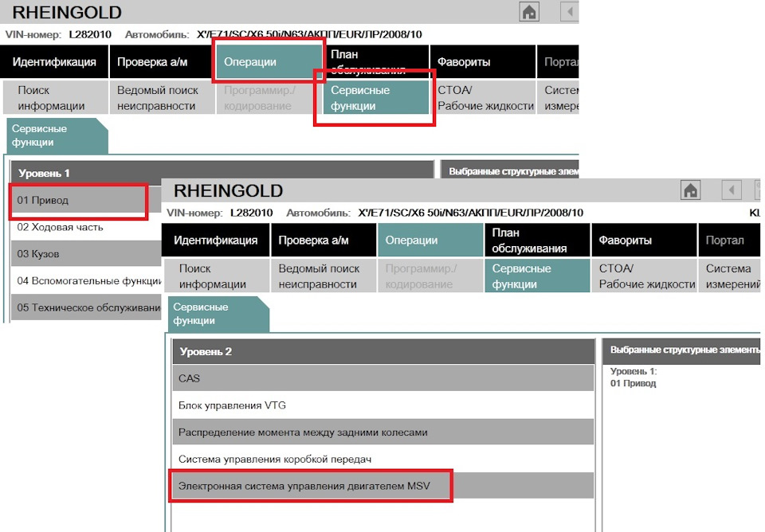Open Проверка а/м tab in front window

323,240
